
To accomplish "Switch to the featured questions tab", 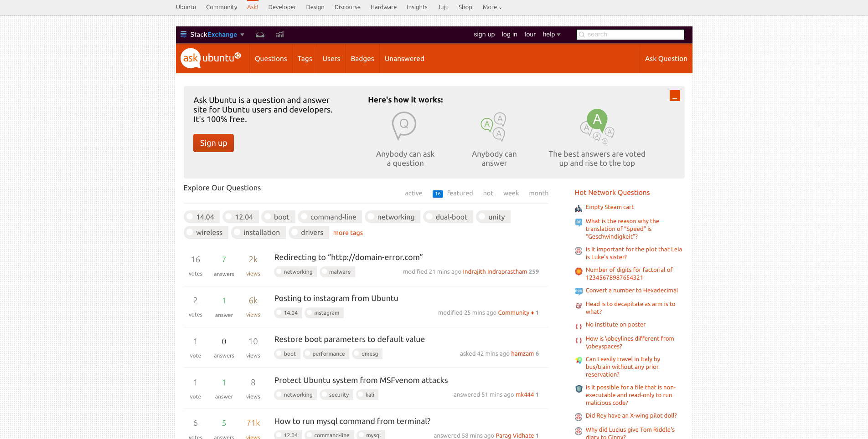I will (x=453, y=194).
